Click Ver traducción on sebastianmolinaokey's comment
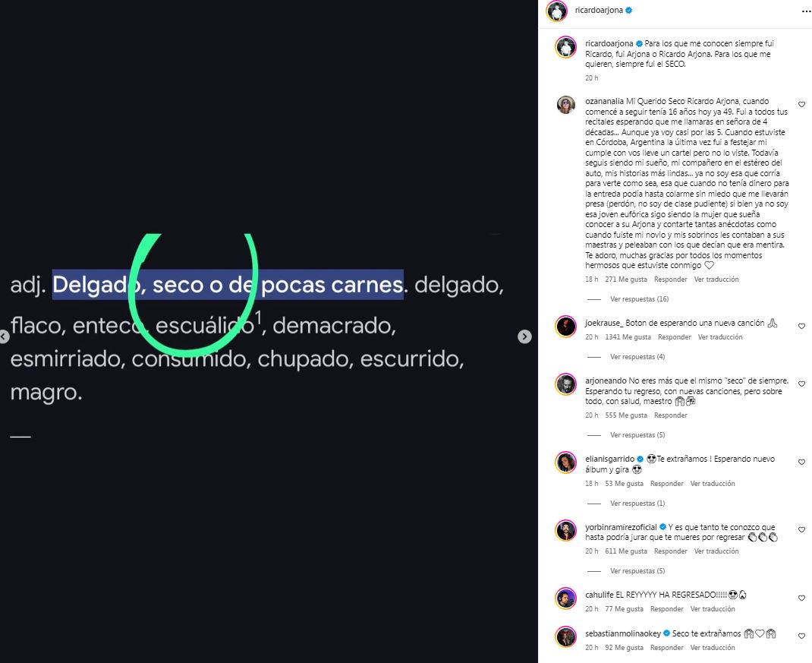The width and height of the screenshot is (812, 663). 713,648
